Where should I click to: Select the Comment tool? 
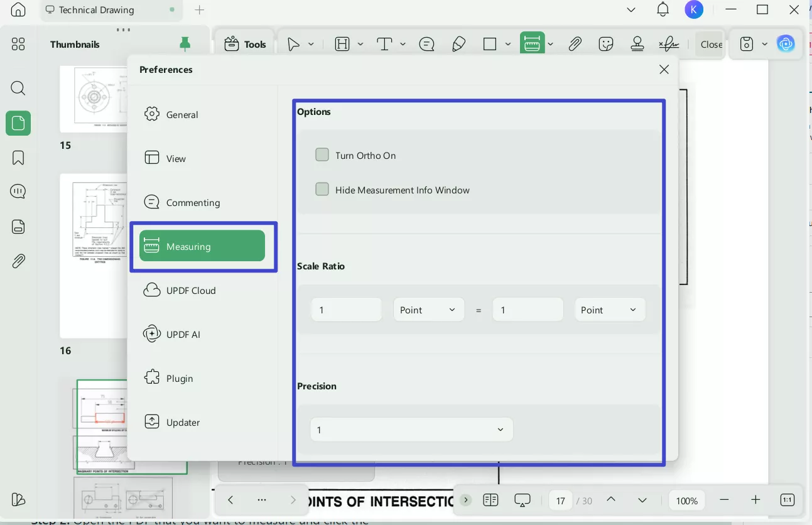tap(426, 43)
